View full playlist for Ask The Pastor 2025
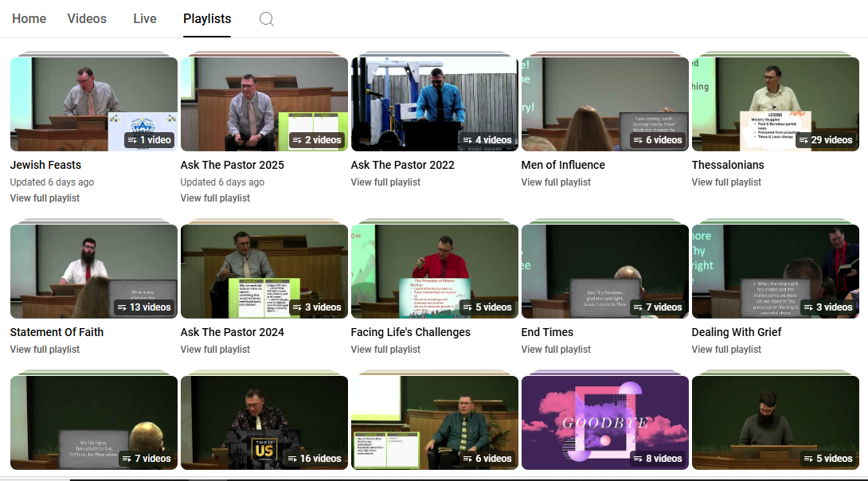The height and width of the screenshot is (481, 868). 215,198
